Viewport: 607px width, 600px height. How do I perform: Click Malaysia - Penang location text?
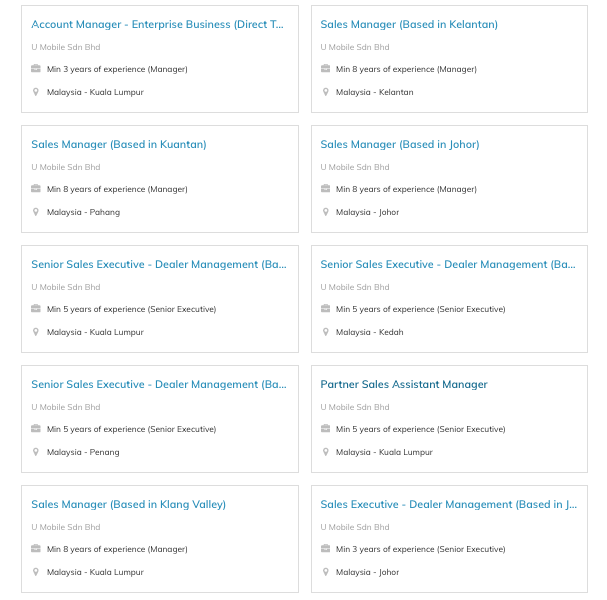pyautogui.click(x=83, y=452)
